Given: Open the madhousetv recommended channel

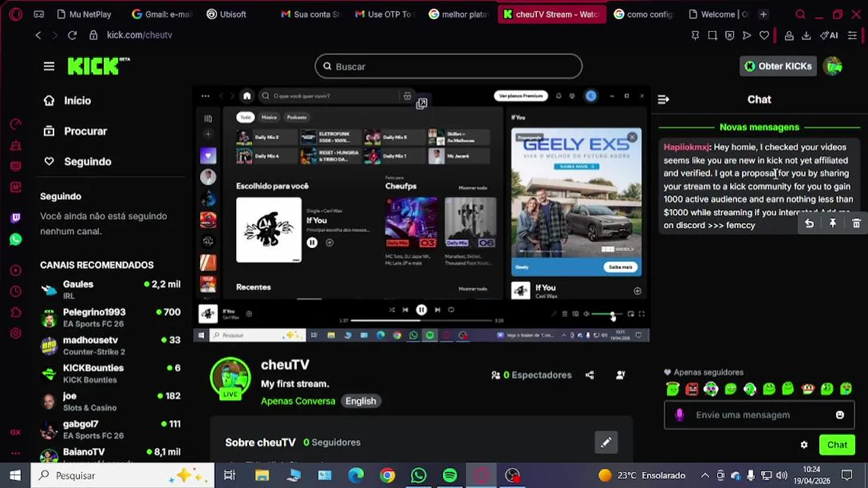Looking at the screenshot, I should click(x=111, y=346).
